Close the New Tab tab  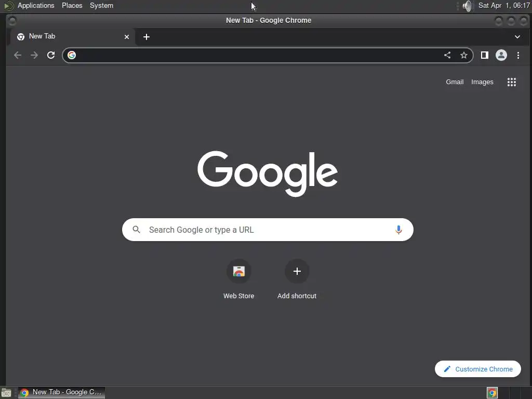pyautogui.click(x=127, y=37)
